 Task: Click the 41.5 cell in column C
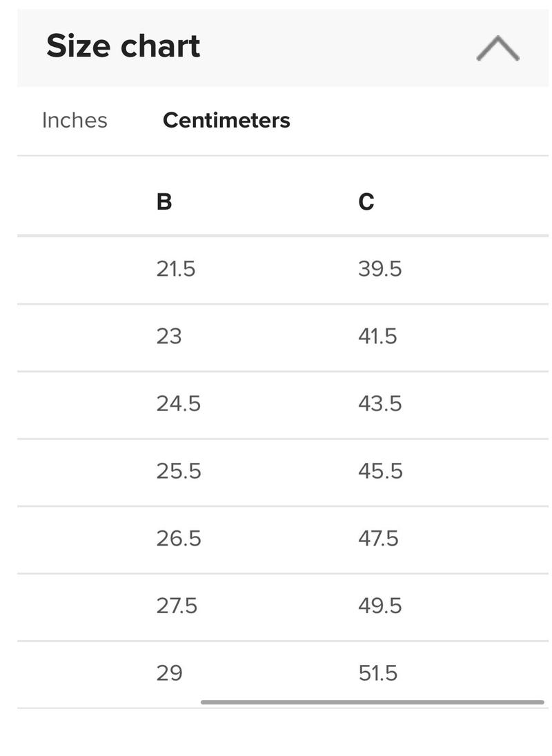click(x=377, y=336)
